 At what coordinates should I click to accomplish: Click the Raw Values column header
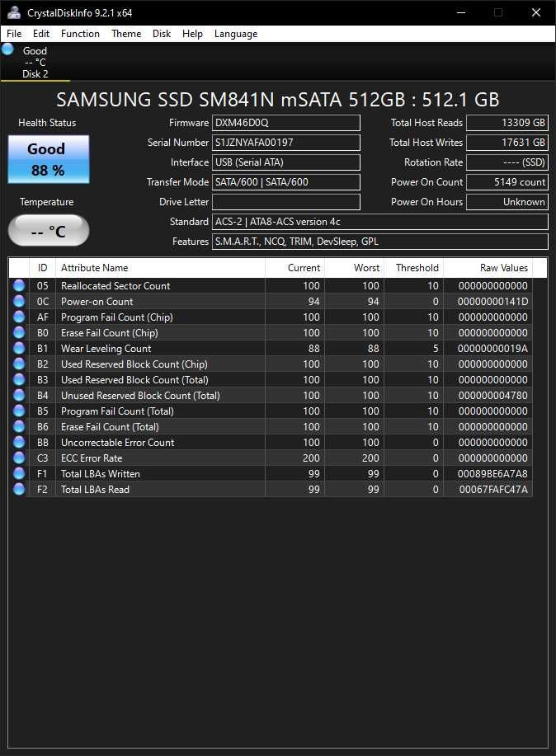pyautogui.click(x=488, y=268)
